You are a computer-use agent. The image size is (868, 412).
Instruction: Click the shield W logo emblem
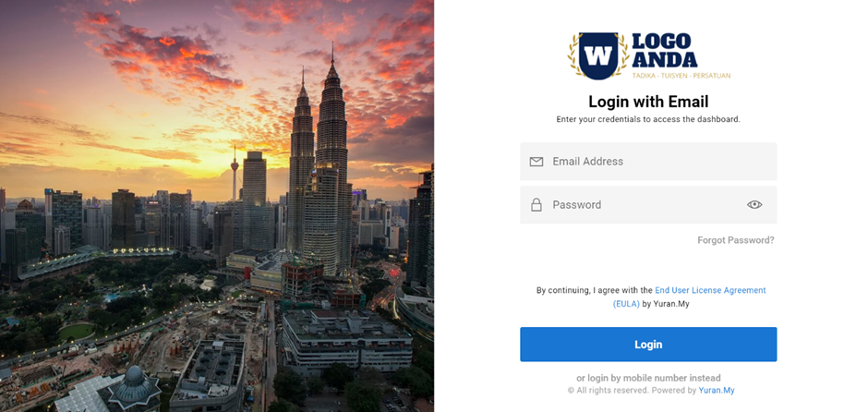pyautogui.click(x=597, y=55)
